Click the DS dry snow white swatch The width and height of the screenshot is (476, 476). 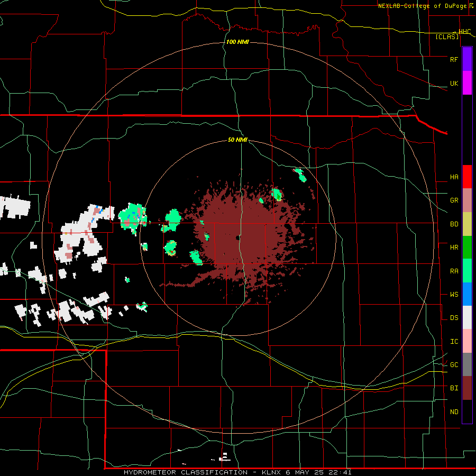pos(467,317)
